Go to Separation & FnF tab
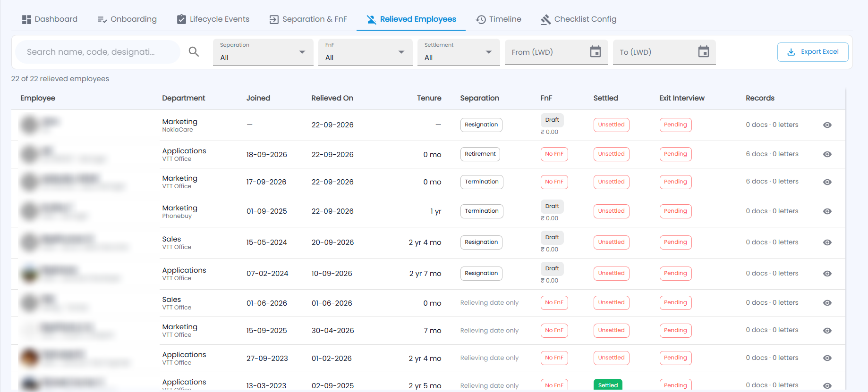 308,19
